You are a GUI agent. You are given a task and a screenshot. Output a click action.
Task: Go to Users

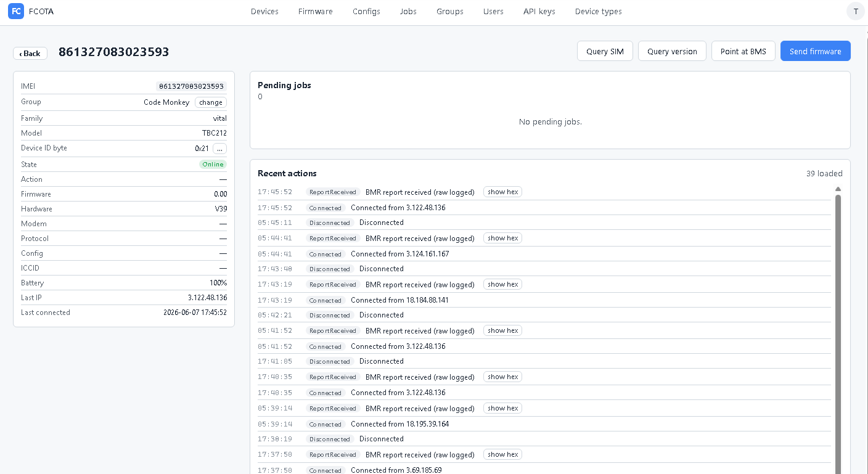point(493,11)
